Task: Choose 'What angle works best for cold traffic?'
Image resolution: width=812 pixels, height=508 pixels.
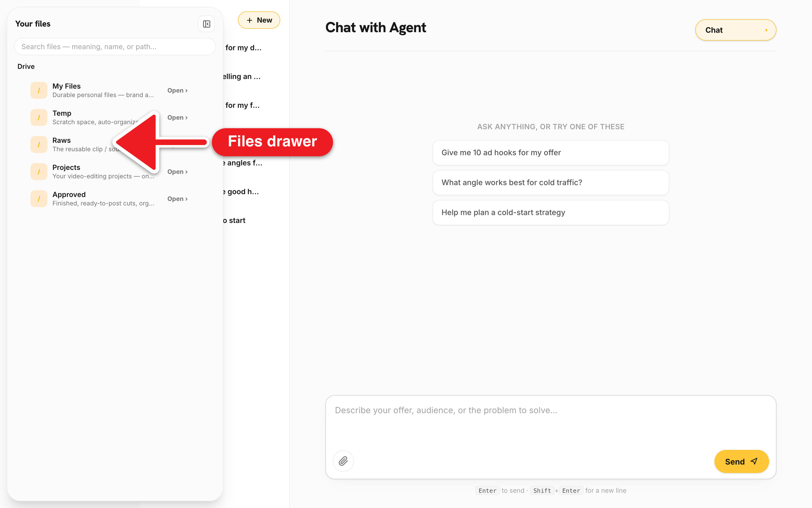Action: (551, 182)
